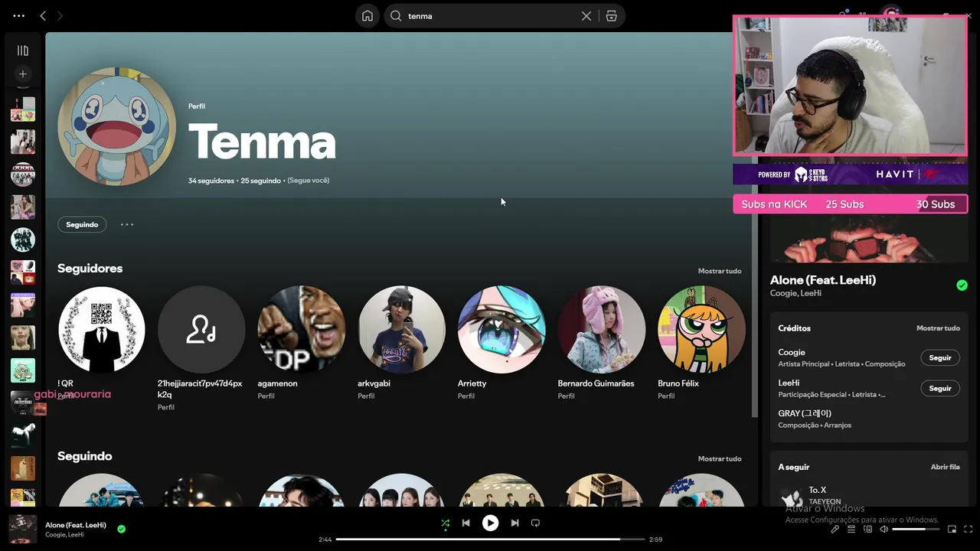Viewport: 980px width, 551px height.
Task: Toggle saved checkmark in now playing bar
Action: [x=122, y=529]
